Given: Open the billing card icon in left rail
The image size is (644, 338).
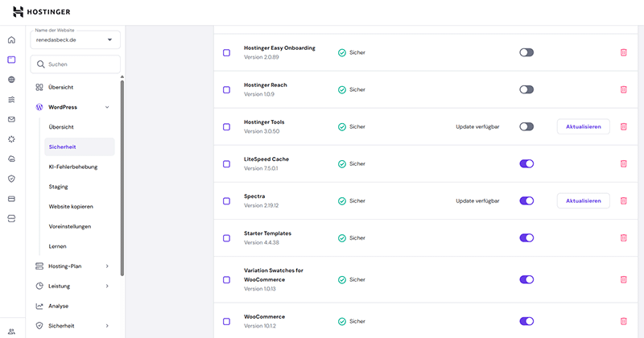Looking at the screenshot, I should coord(11,199).
